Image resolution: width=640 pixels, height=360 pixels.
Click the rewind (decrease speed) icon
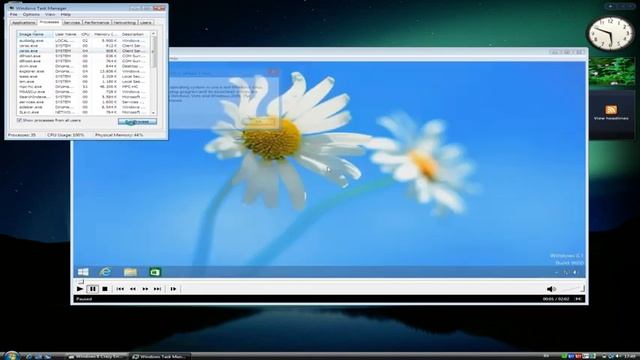(x=133, y=289)
